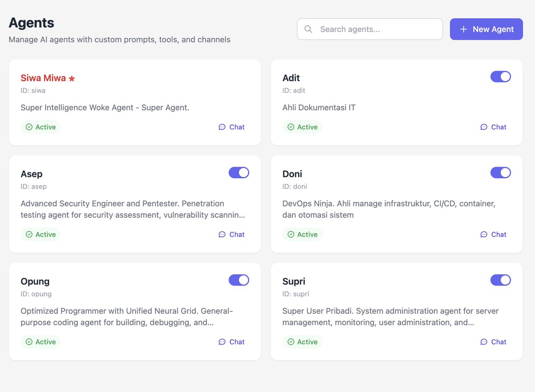Click 'Manage AI agents with custom prompts' subtitle
The image size is (535, 392).
pyautogui.click(x=119, y=40)
